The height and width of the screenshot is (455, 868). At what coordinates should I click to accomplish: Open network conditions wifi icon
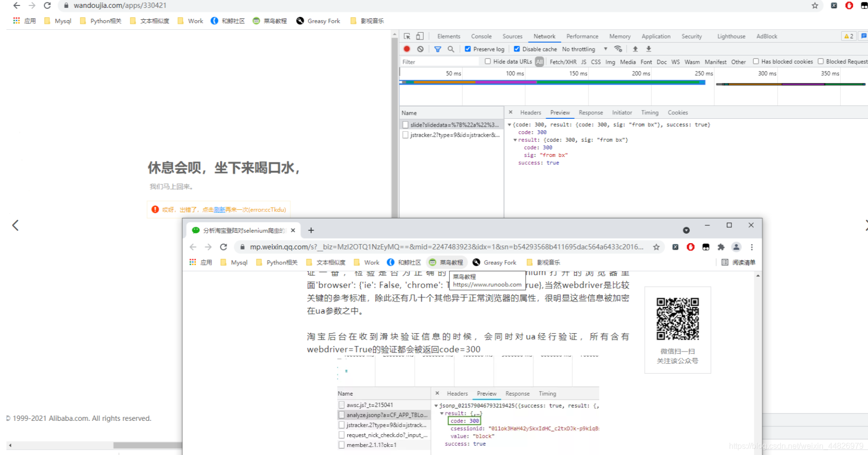tap(618, 49)
